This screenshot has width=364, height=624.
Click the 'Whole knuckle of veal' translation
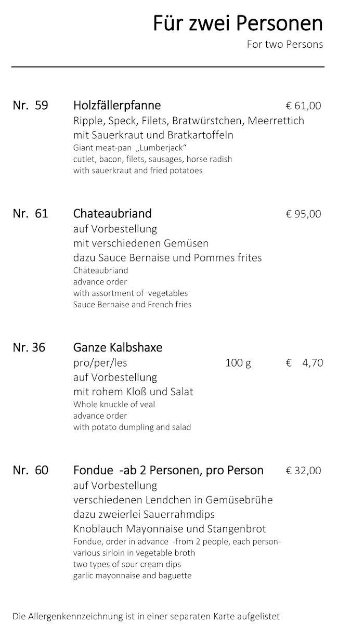pos(114,404)
